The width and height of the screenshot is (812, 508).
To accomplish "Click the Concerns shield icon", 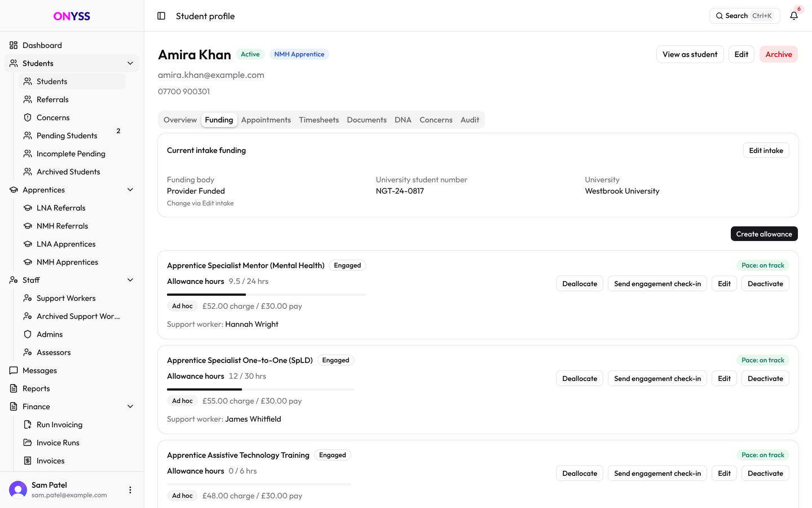I will coord(28,117).
